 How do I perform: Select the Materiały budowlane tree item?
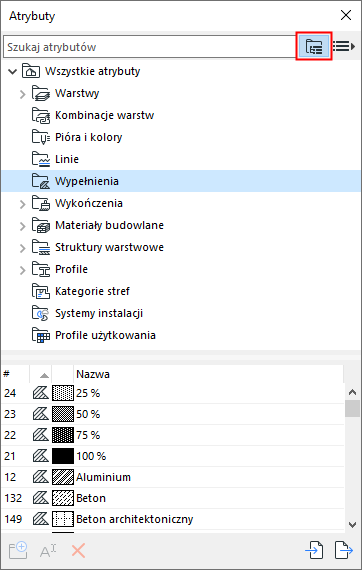(109, 225)
